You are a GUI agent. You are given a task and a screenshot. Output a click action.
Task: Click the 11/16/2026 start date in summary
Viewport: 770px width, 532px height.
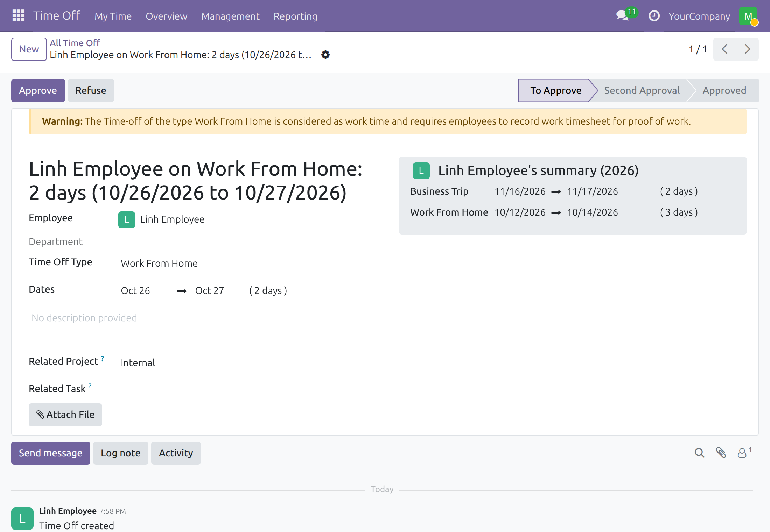520,191
